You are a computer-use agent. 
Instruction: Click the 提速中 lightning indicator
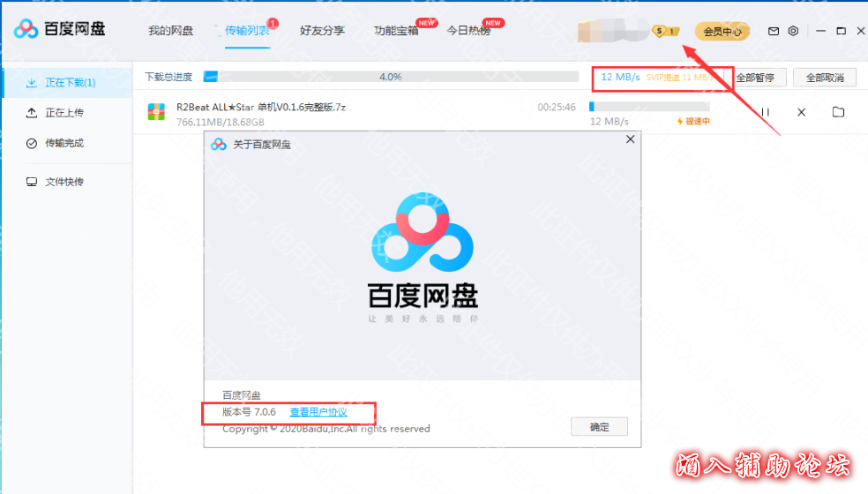[x=693, y=121]
